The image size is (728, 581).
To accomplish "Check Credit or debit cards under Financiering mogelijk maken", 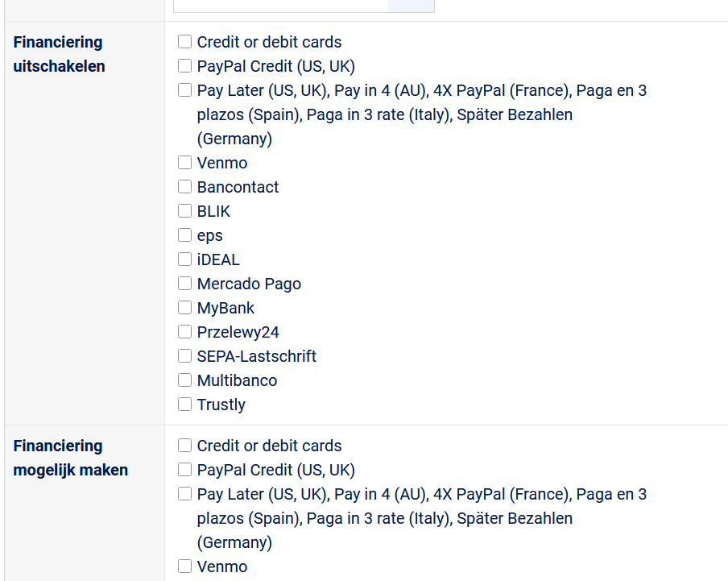I will (185, 446).
